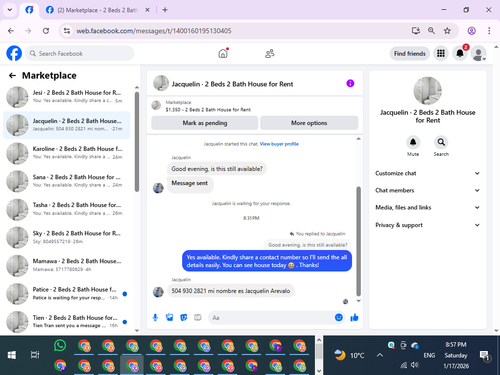The height and width of the screenshot is (375, 500).
Task: Open Chrome three-dot menu
Action: 489,31
